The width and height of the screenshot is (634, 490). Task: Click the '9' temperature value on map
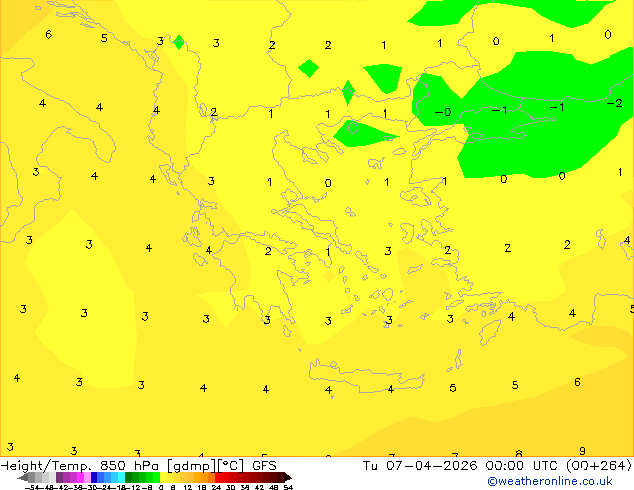click(582, 451)
